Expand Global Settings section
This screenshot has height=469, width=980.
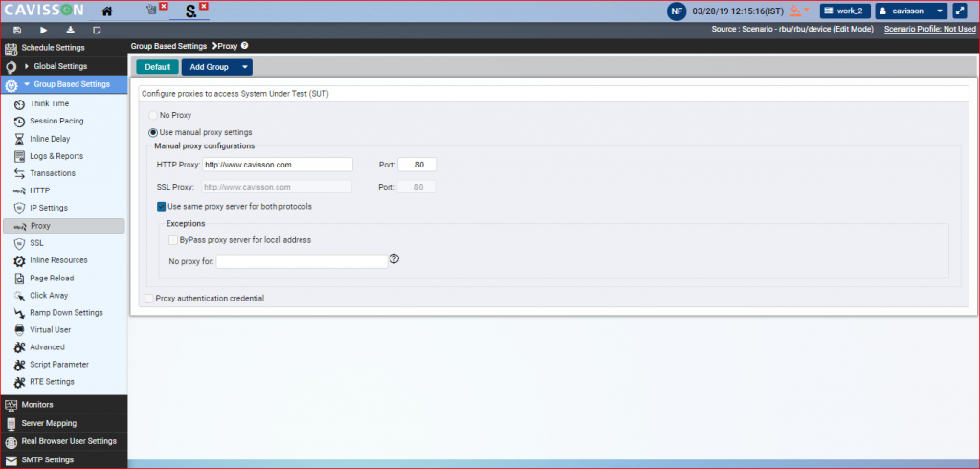pos(64,66)
